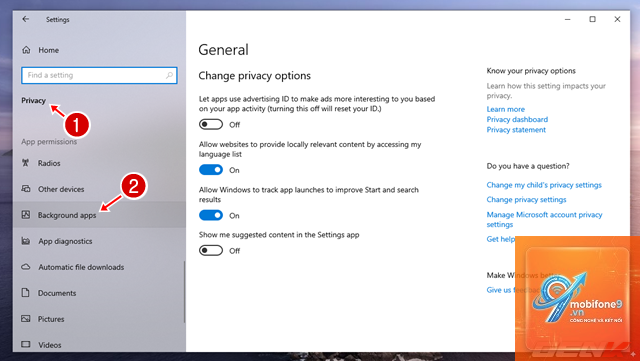This screenshot has height=361, width=640.
Task: Open Change my child's privacy settings
Action: tap(544, 185)
